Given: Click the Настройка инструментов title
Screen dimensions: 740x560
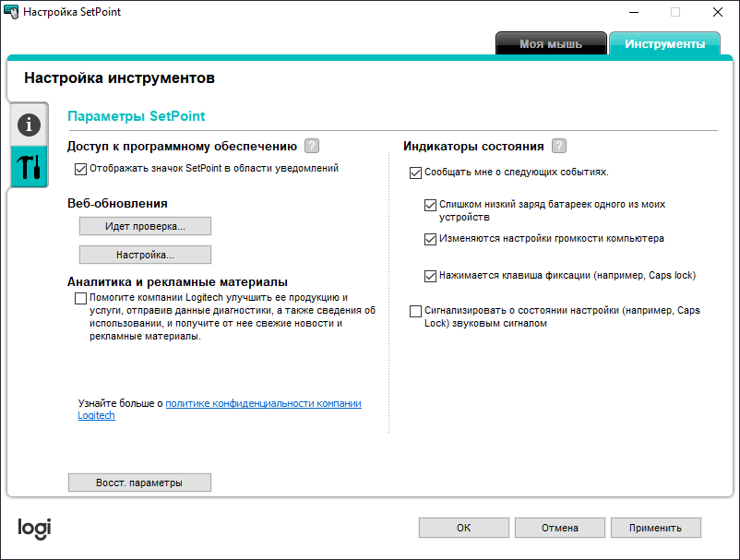Looking at the screenshot, I should click(x=119, y=77).
